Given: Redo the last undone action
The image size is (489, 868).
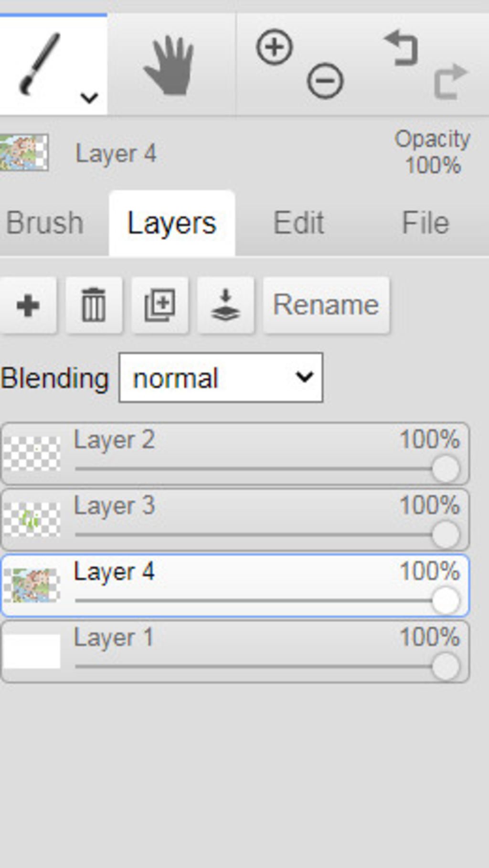Looking at the screenshot, I should click(x=450, y=81).
